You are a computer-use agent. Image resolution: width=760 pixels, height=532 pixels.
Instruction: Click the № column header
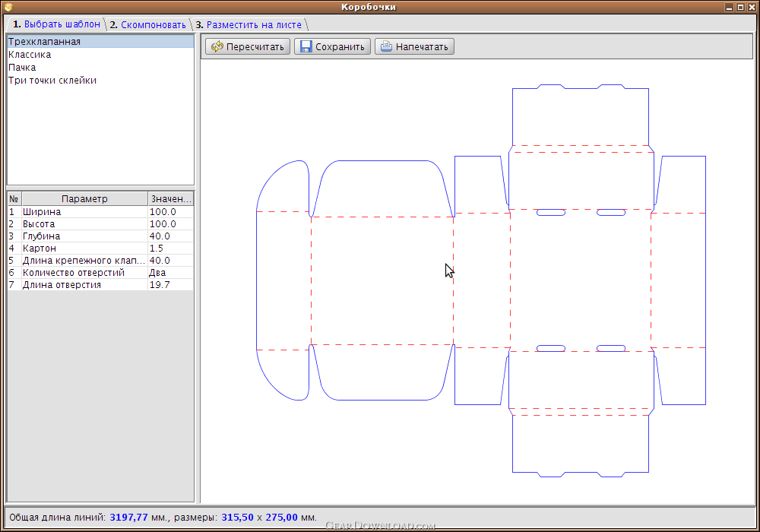coord(14,198)
